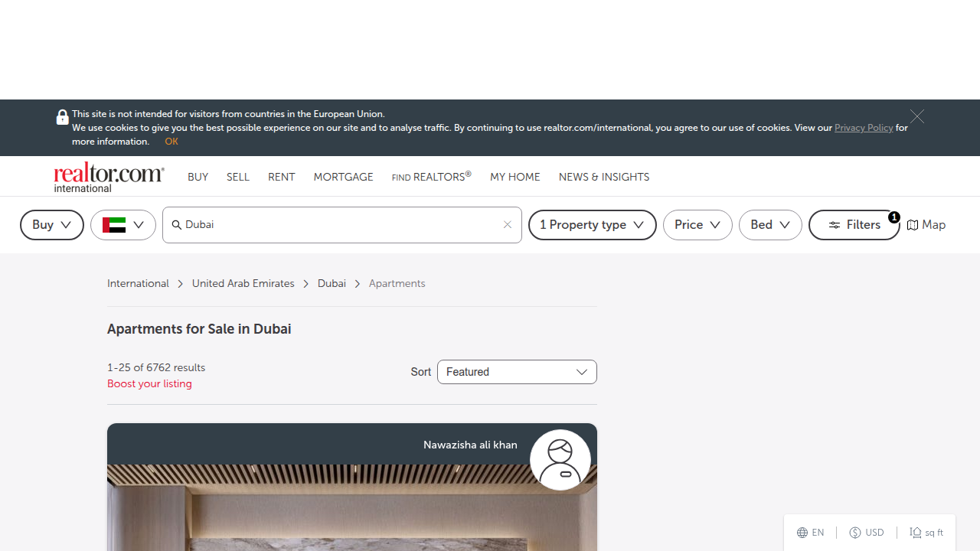Click the lock icon in cookie banner
Image resolution: width=980 pixels, height=551 pixels.
(x=63, y=117)
